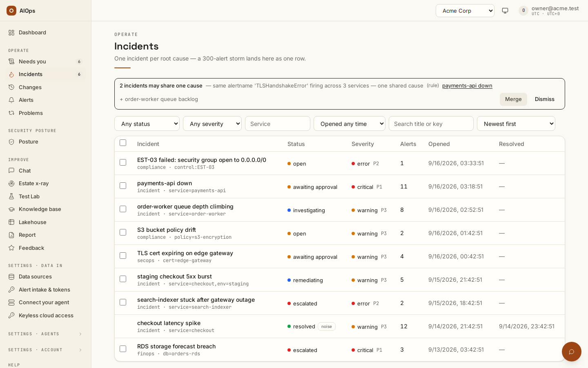This screenshot has width=588, height=368.
Task: Click the Chat bubble icon in sidebar
Action: (x=11, y=171)
